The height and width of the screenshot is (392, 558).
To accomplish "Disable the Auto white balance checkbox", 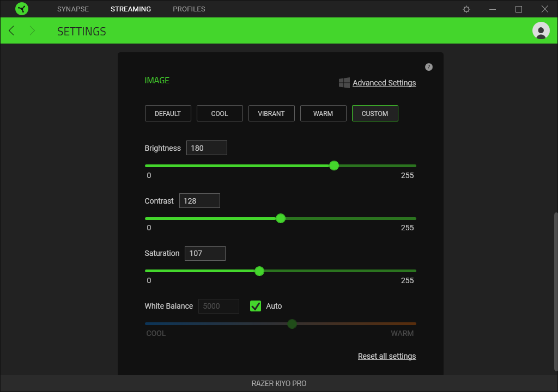I will pos(256,306).
